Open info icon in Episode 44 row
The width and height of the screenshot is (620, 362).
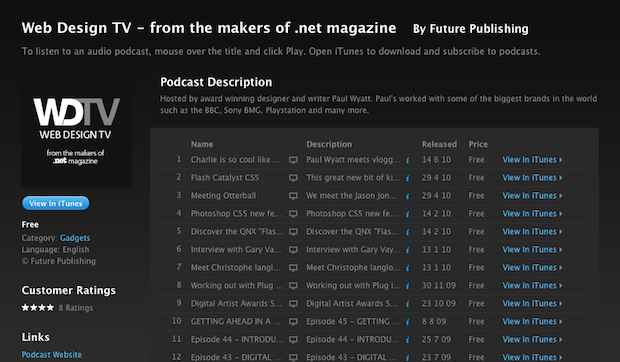407,340
